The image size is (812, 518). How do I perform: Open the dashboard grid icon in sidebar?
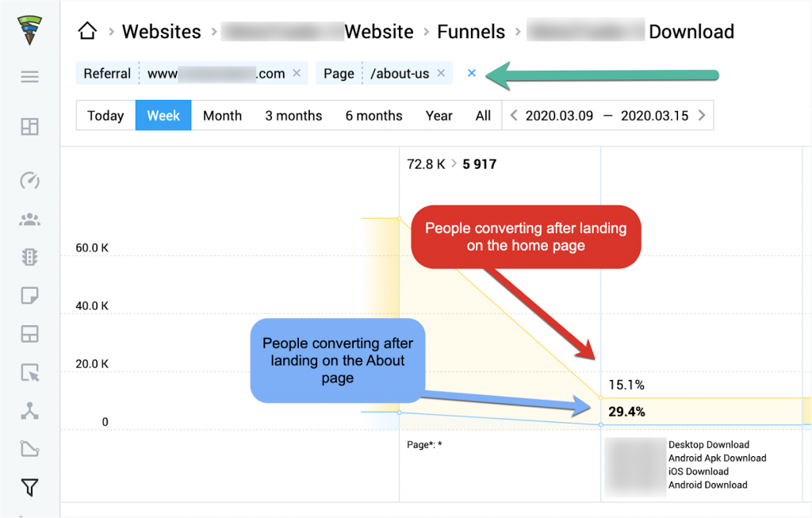(29, 126)
